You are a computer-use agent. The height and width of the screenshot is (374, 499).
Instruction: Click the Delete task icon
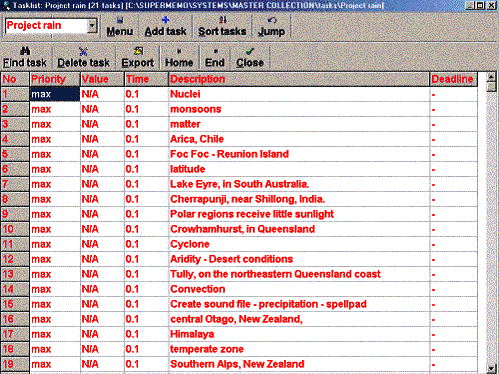pos(83,51)
